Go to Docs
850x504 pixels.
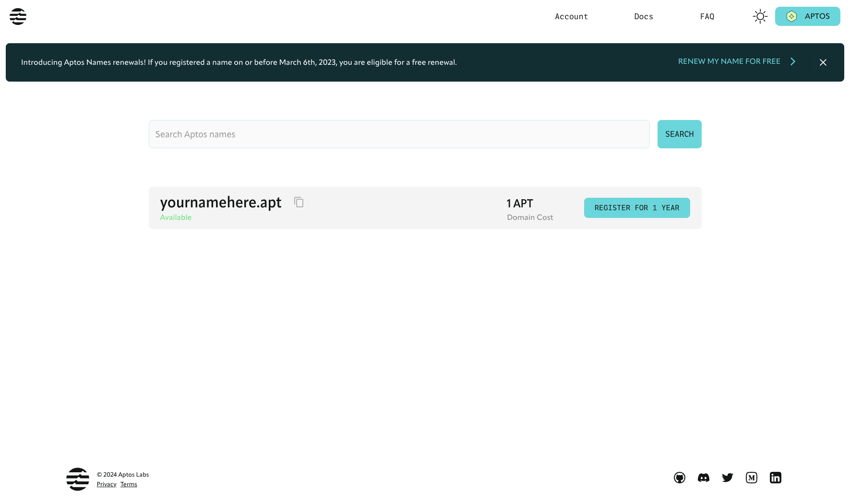point(644,16)
